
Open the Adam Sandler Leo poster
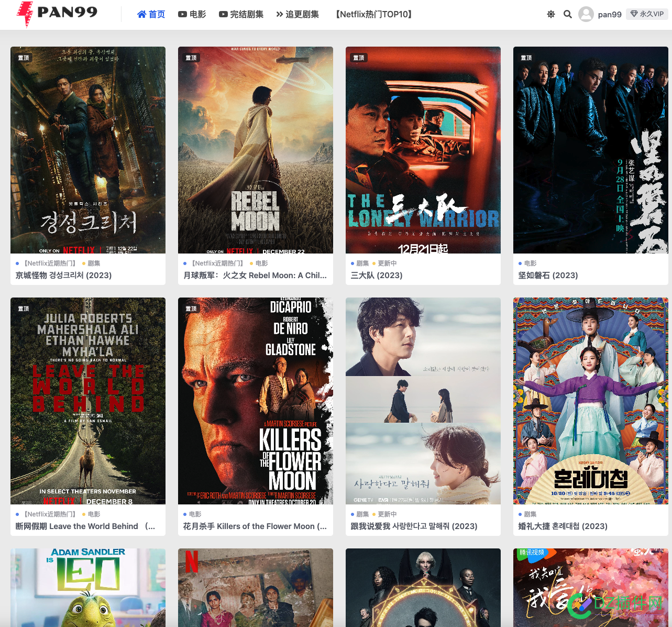click(88, 588)
